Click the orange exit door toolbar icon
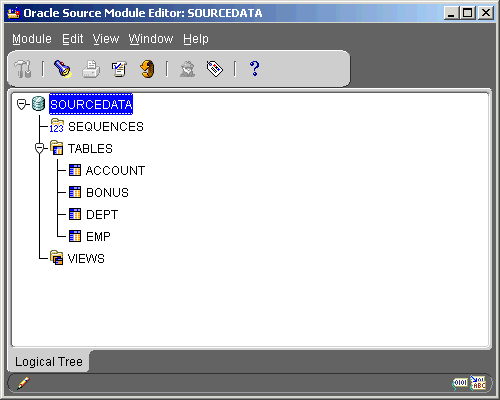Image resolution: width=500 pixels, height=400 pixels. coord(147,69)
